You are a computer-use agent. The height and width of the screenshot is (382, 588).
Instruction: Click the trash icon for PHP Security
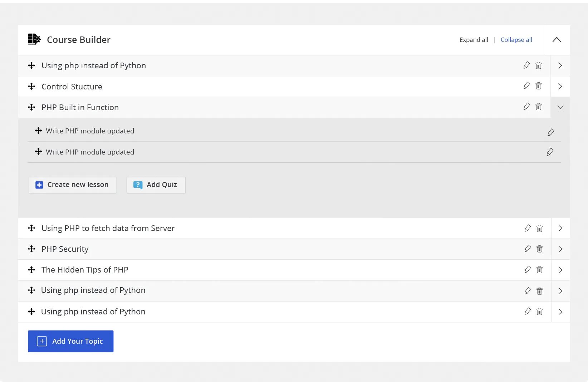point(539,249)
